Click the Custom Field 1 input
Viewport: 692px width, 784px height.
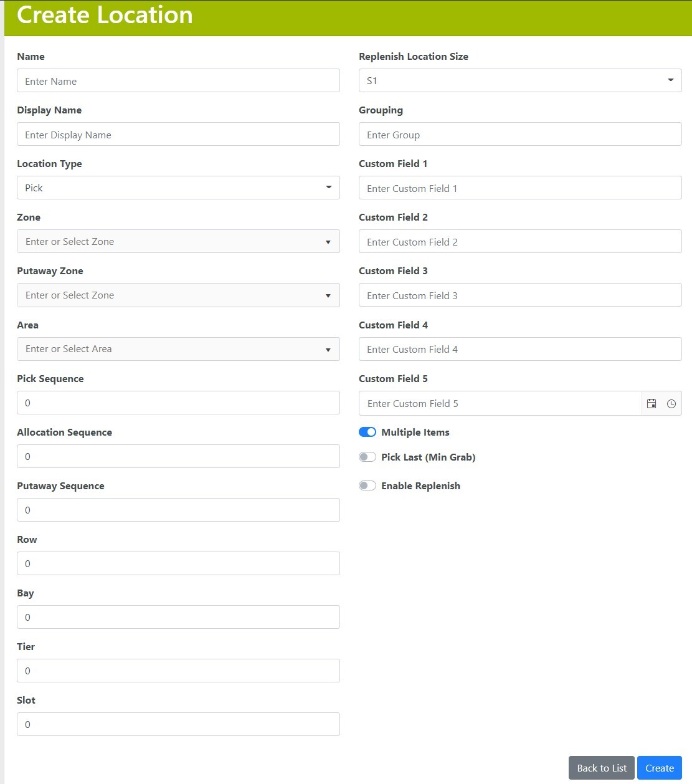[x=520, y=188]
